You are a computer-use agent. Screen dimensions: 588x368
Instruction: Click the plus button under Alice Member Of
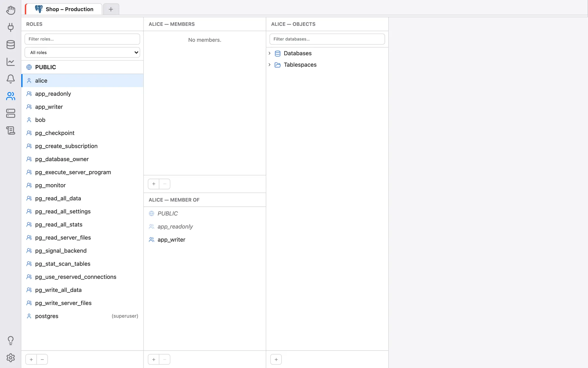(154, 359)
